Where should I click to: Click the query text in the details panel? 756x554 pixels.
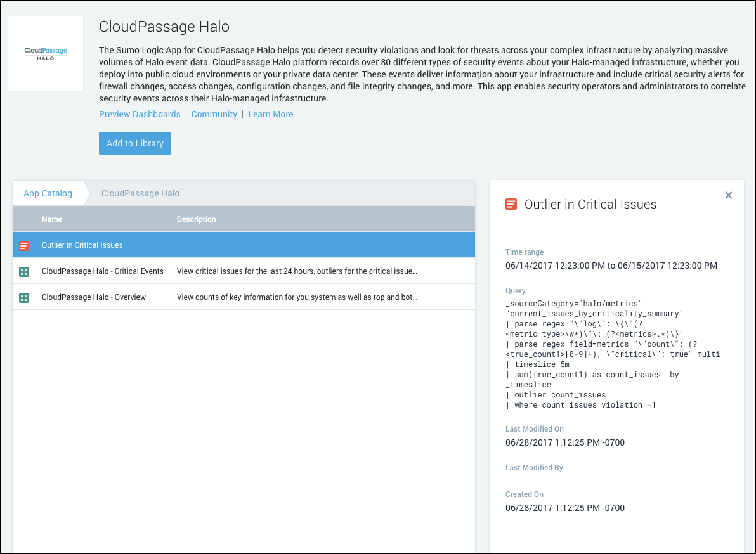pos(612,354)
